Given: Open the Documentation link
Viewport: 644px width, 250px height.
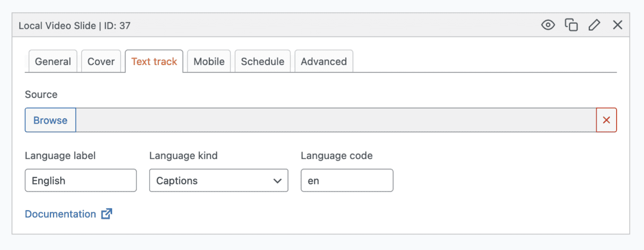Looking at the screenshot, I should coord(60,214).
